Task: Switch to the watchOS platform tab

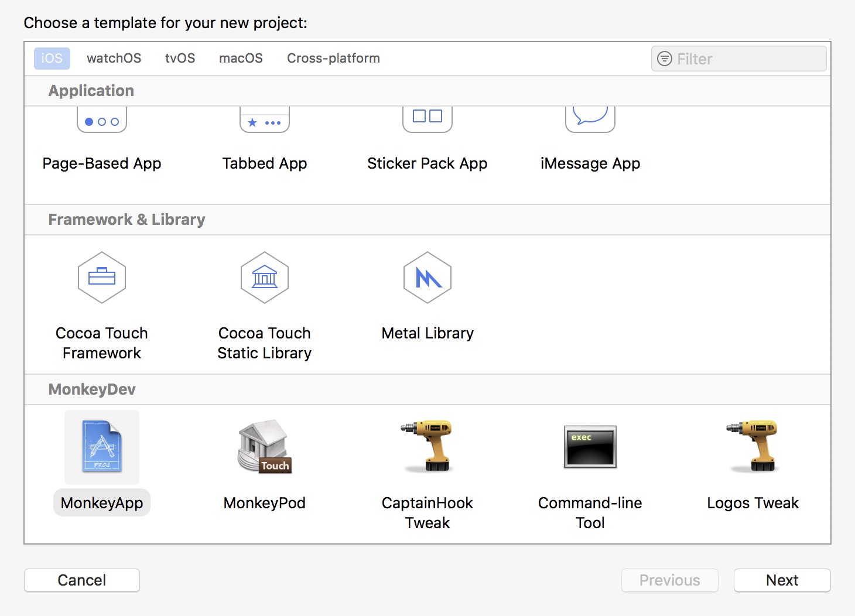Action: pos(114,59)
